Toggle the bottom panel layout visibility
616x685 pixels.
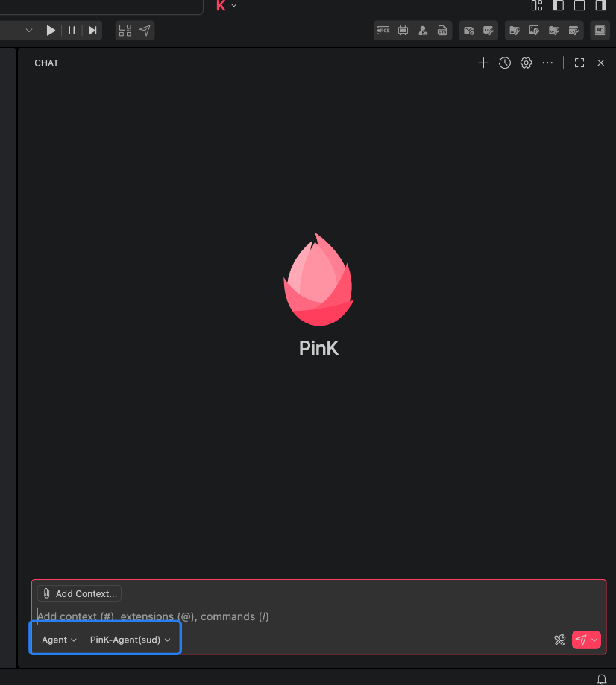pyautogui.click(x=579, y=5)
